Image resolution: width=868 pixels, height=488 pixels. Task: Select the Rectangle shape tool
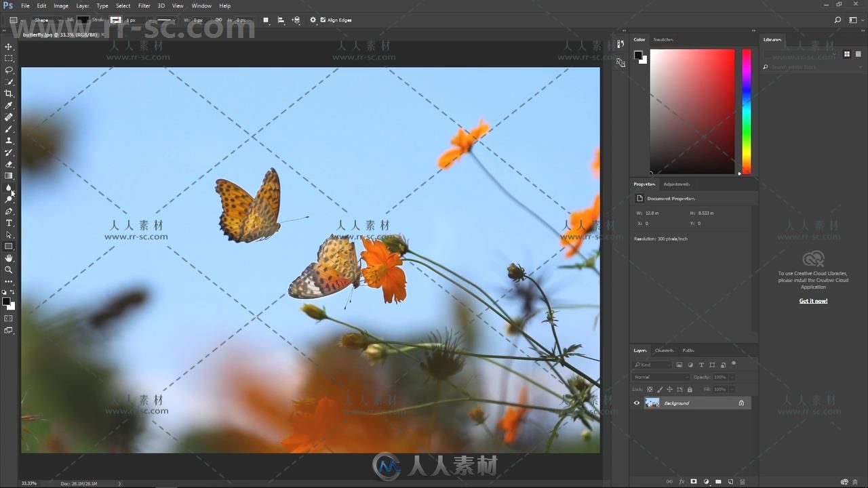(9, 247)
